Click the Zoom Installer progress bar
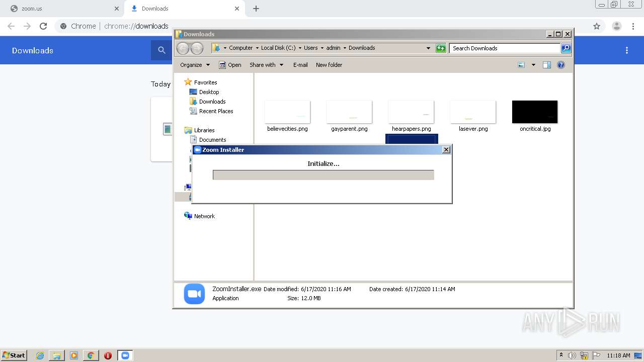The width and height of the screenshot is (644, 362). click(x=323, y=175)
